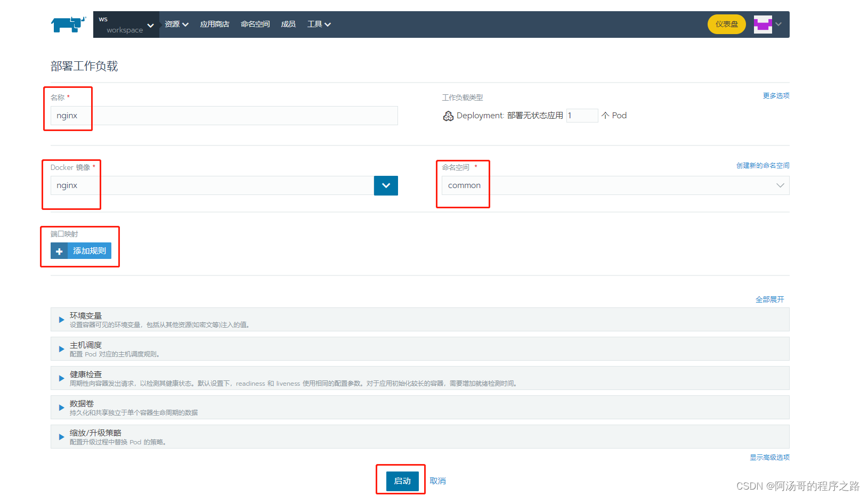The width and height of the screenshot is (868, 496).
Task: Click the 全部展开 link
Action: (769, 299)
